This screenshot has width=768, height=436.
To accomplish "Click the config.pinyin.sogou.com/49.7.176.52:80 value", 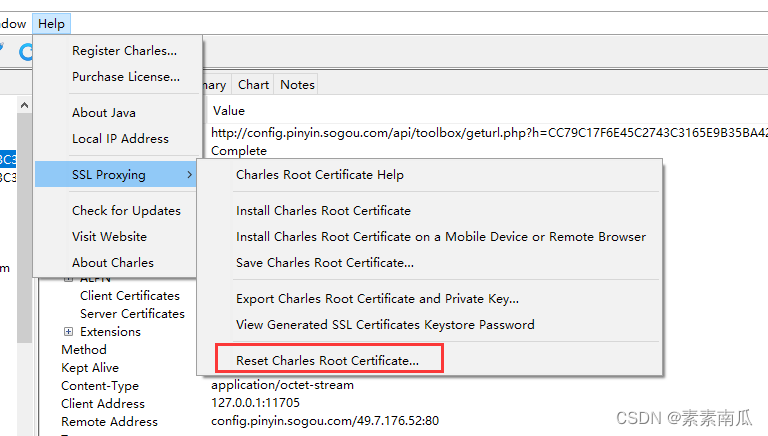I will [x=325, y=421].
